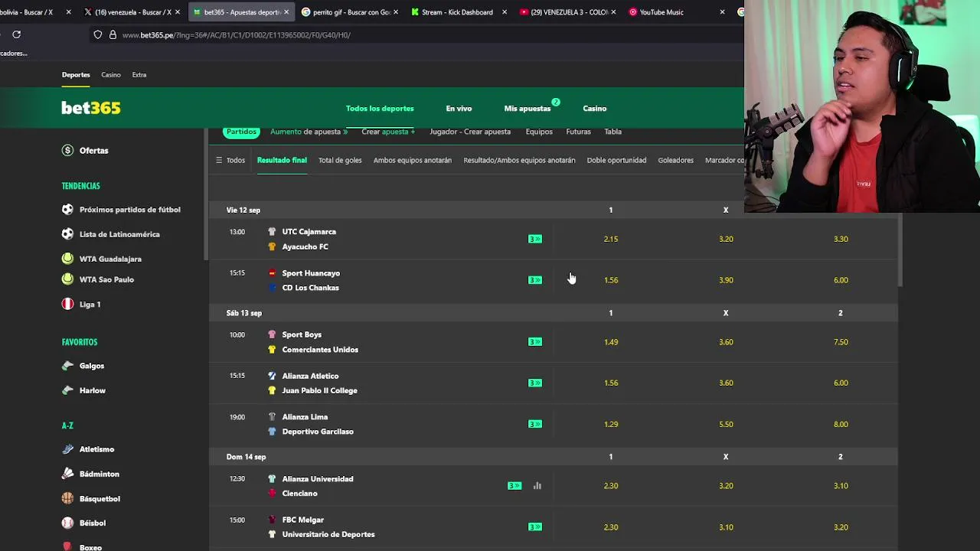This screenshot has width=980, height=551.
Task: Open the Ofertas dollar icon
Action: (67, 150)
